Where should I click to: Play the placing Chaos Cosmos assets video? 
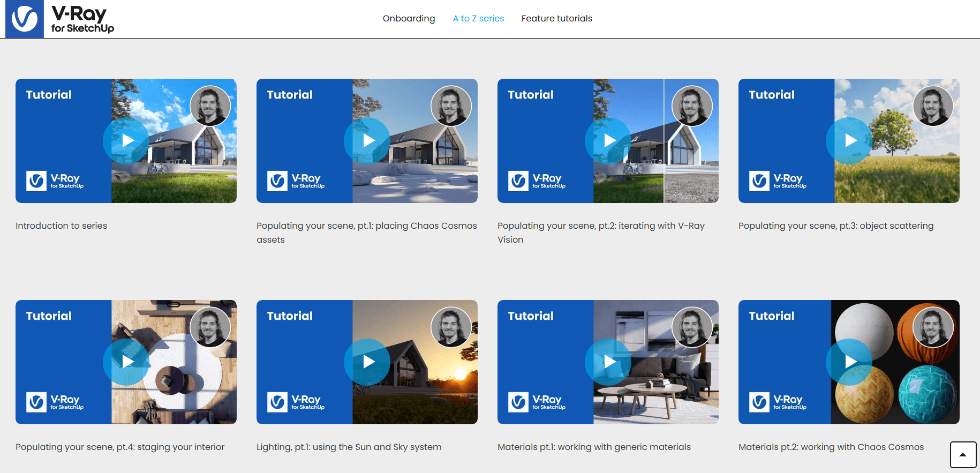click(367, 141)
